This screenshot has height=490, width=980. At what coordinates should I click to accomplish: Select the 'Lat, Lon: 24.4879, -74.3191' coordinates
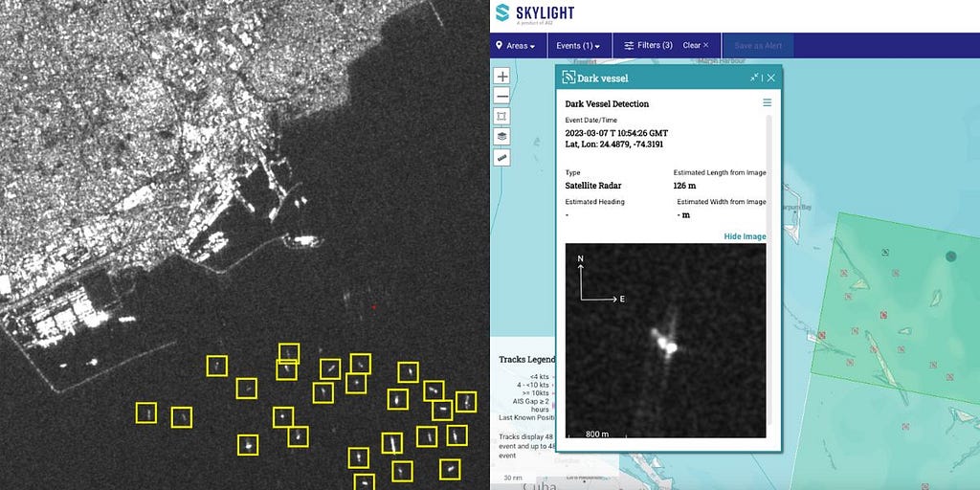pos(614,144)
